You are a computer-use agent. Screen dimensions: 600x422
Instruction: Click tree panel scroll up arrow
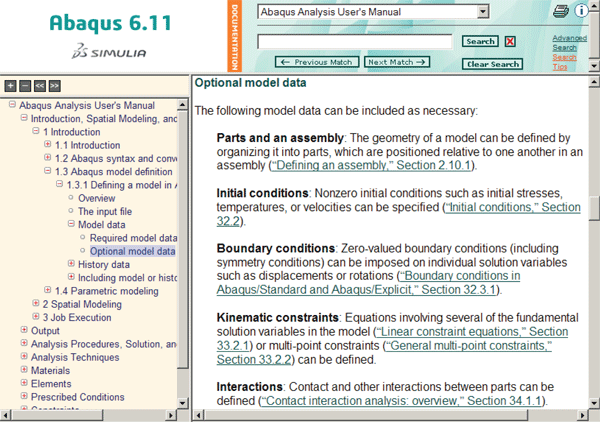tap(183, 104)
